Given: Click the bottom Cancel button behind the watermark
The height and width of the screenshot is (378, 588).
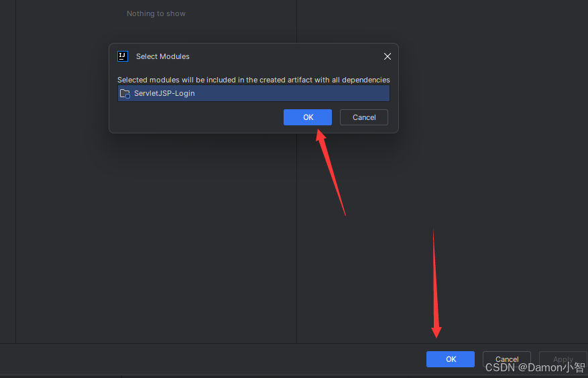Looking at the screenshot, I should click(x=507, y=359).
